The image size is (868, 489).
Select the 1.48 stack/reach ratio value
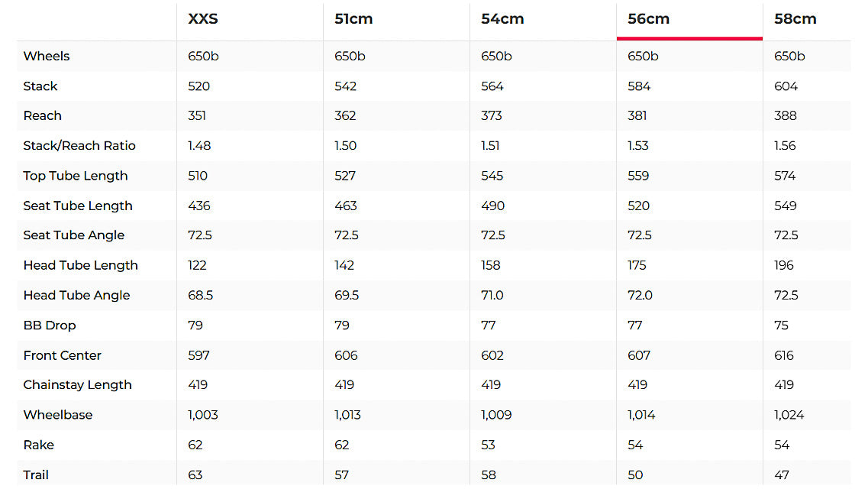pos(200,146)
